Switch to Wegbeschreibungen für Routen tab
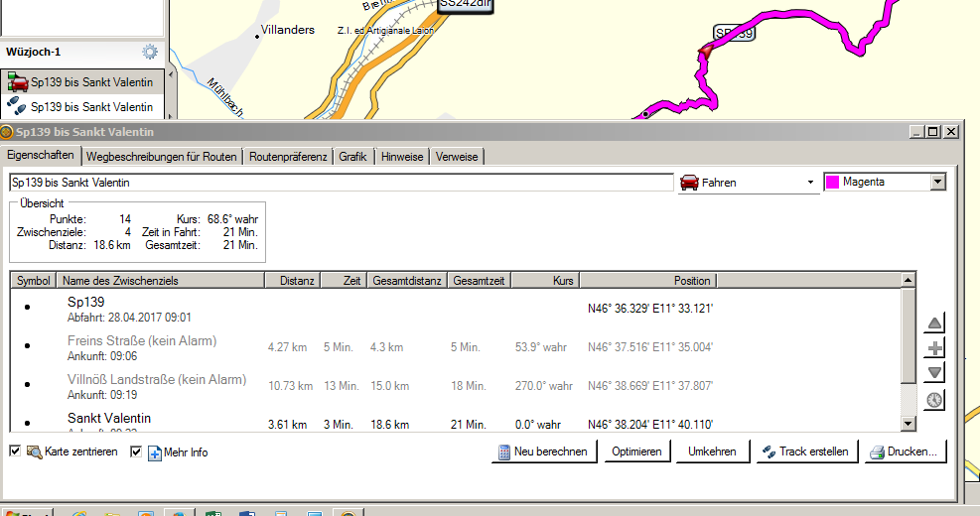Image resolution: width=980 pixels, height=516 pixels. pyautogui.click(x=161, y=156)
